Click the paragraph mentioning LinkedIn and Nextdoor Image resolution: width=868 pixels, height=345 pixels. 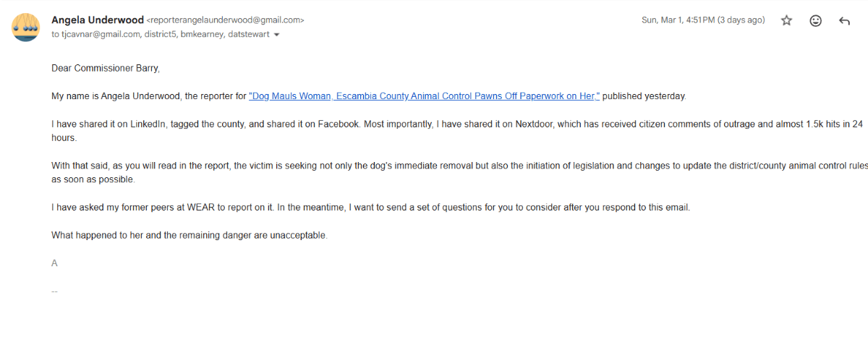pyautogui.click(x=362, y=124)
